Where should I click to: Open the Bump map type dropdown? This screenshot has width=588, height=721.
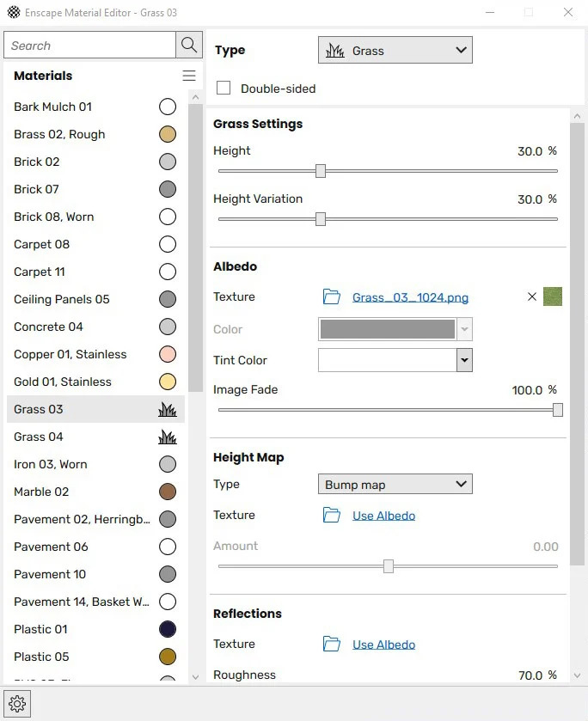395,484
